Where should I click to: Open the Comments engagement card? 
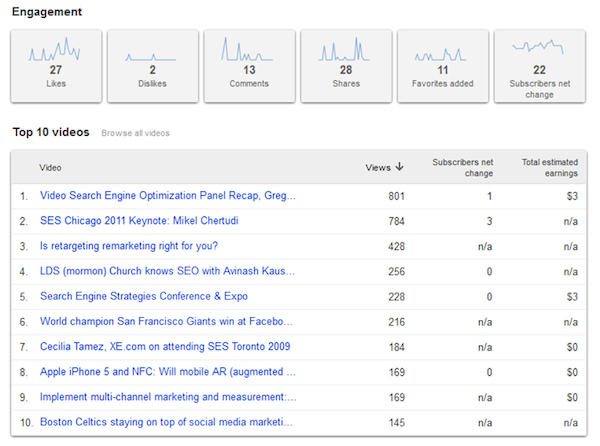pyautogui.click(x=249, y=66)
